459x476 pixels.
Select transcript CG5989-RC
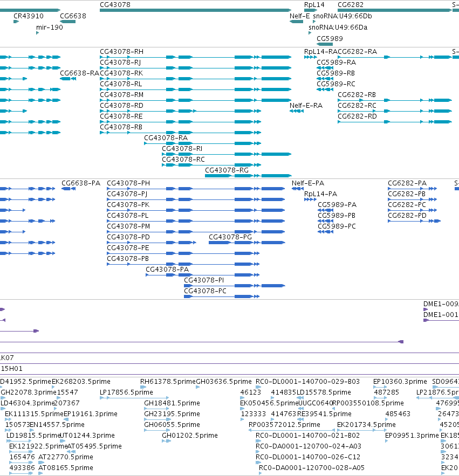click(336, 84)
